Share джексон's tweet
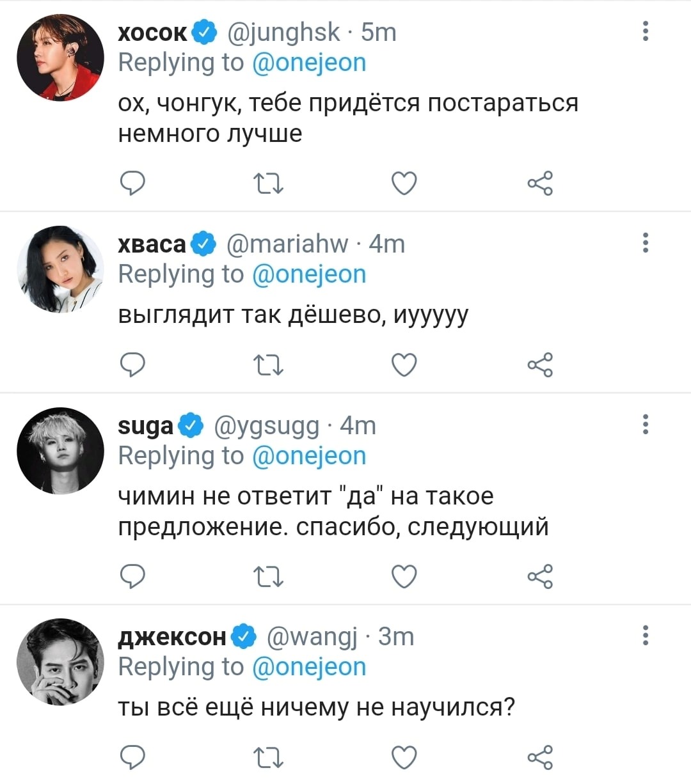The height and width of the screenshot is (784, 691). (x=539, y=758)
